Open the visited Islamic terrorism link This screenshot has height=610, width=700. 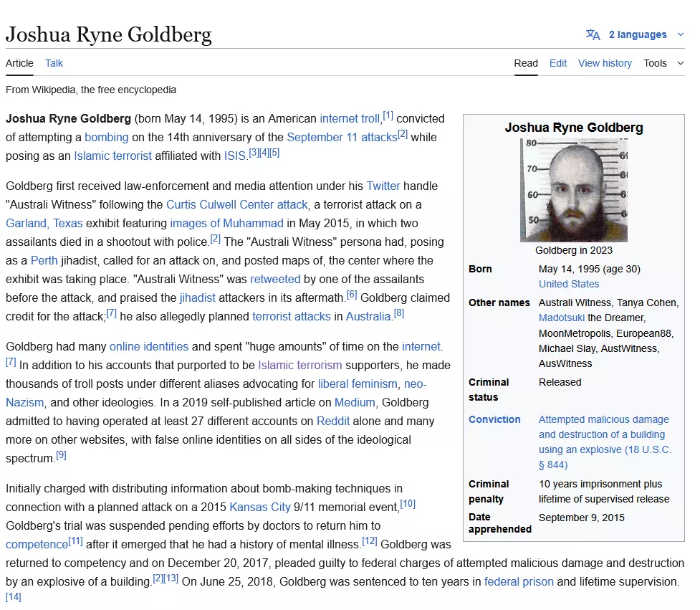[x=300, y=366]
